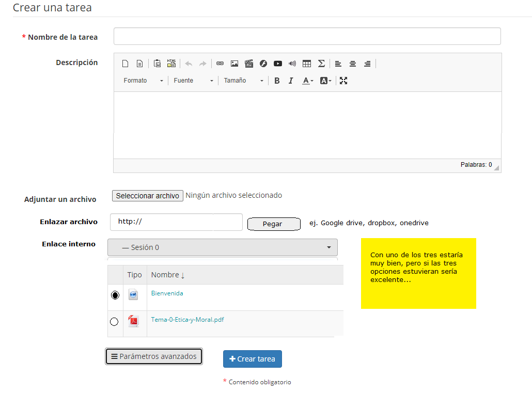Align text right in the editor
The width and height of the screenshot is (532, 408).
367,64
